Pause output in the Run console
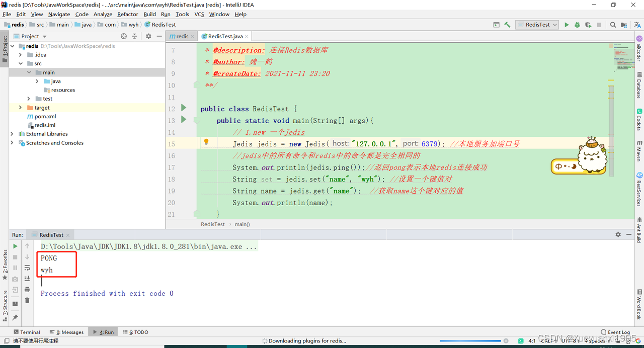 [x=15, y=268]
